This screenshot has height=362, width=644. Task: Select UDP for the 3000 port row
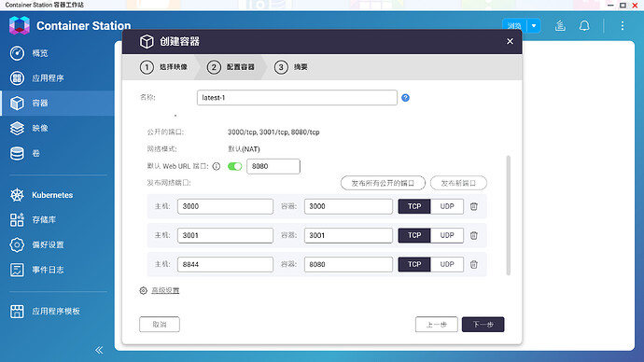point(447,206)
